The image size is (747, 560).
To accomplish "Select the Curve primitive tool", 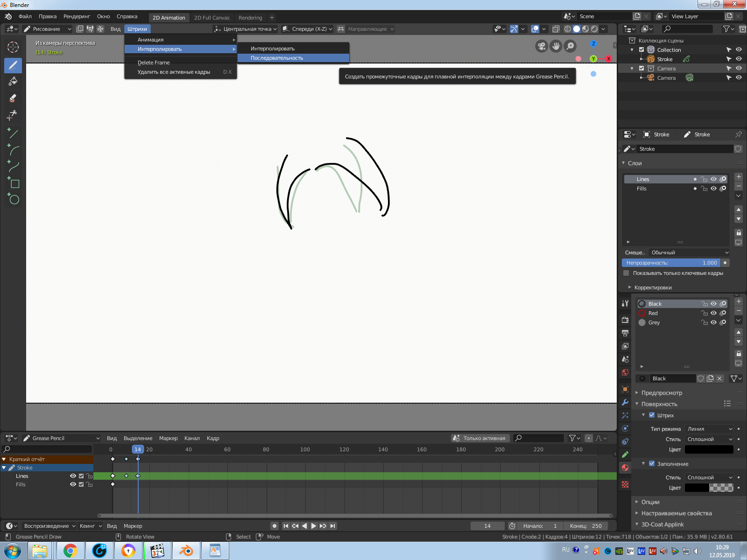I will [13, 167].
